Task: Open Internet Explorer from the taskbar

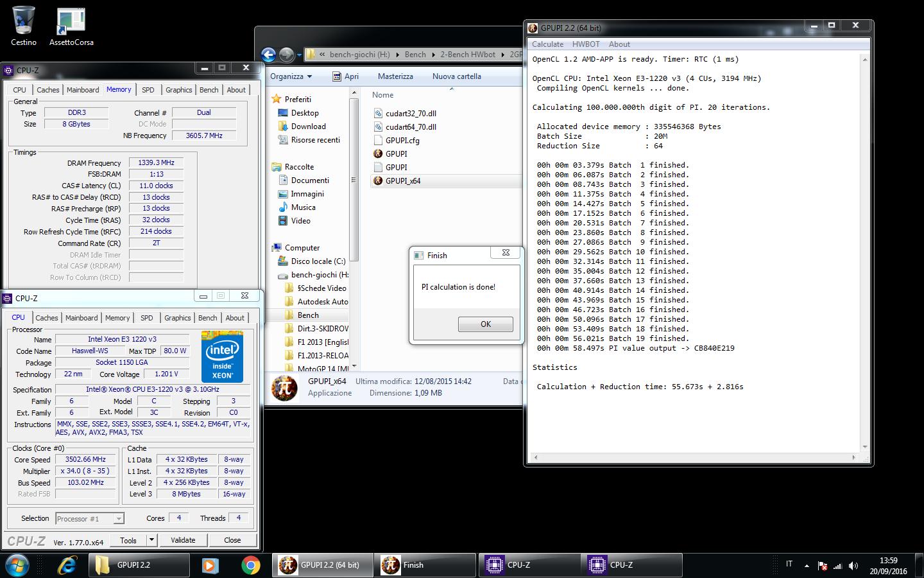Action: pos(67,565)
